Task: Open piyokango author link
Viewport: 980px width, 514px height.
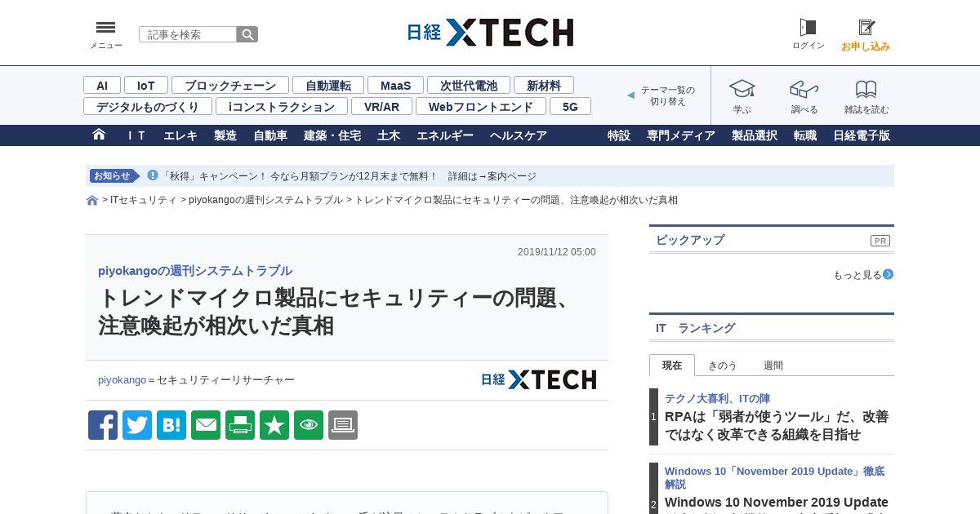Action: [x=122, y=380]
